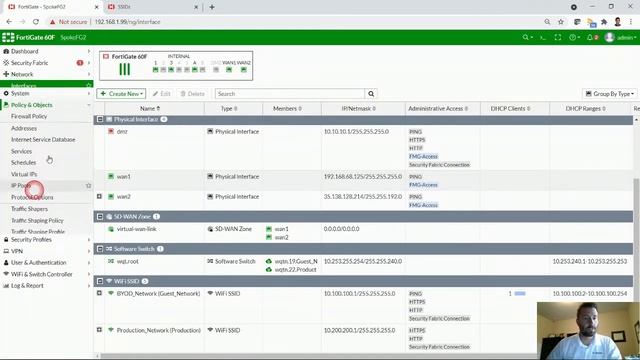Expand the BYOD_Network row
Screen dimensions: 640x360
tap(99, 293)
